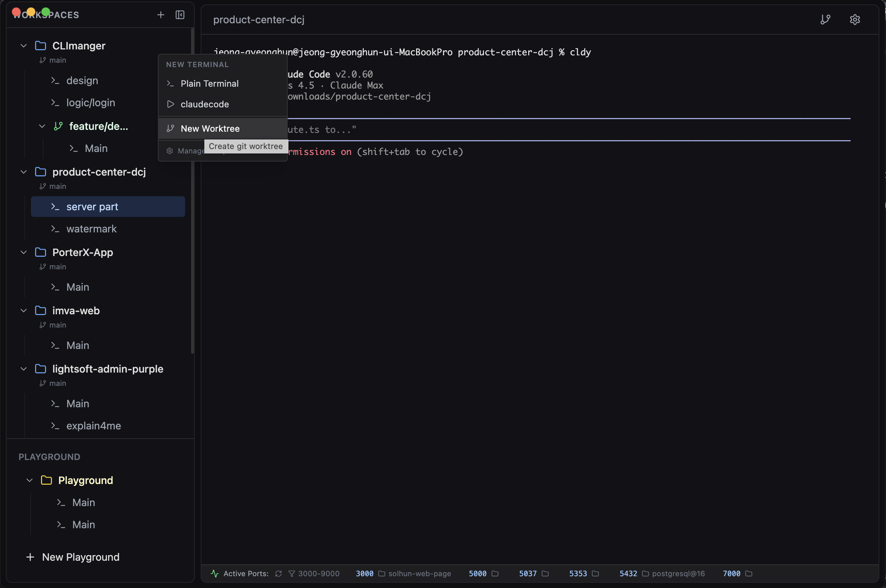Image resolution: width=886 pixels, height=588 pixels.
Task: Click the Active Ports activity icon
Action: click(x=214, y=574)
